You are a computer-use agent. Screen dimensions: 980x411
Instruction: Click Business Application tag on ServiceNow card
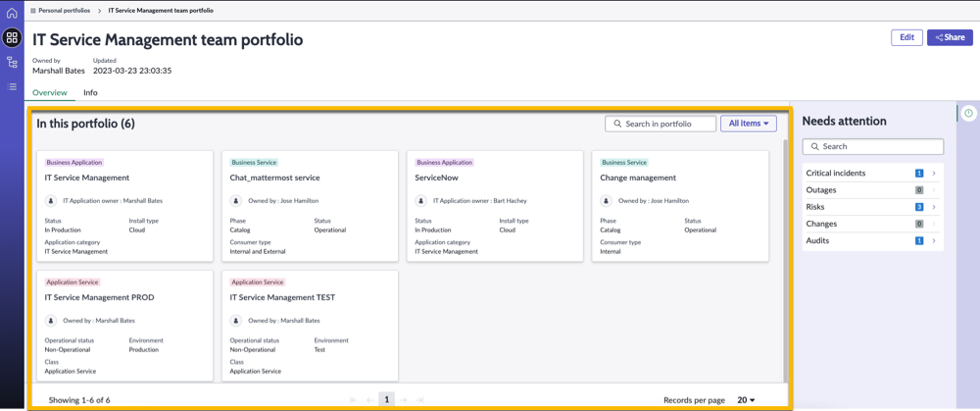tap(444, 163)
